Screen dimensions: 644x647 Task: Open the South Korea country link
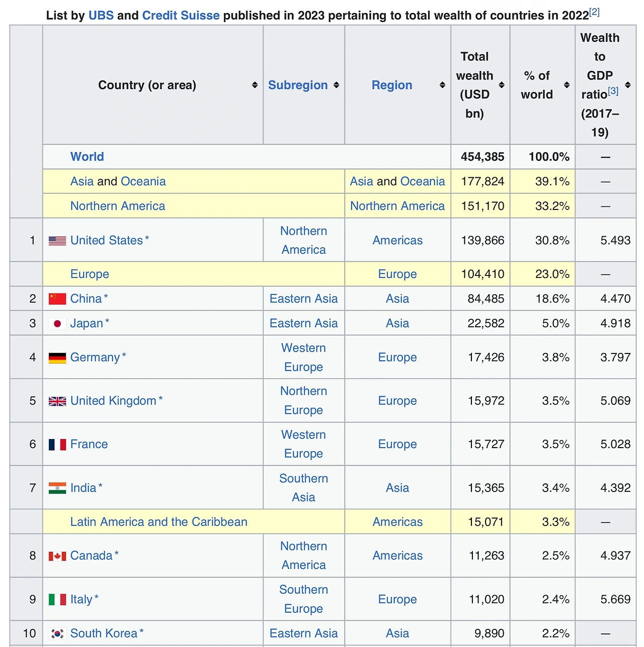tap(104, 633)
